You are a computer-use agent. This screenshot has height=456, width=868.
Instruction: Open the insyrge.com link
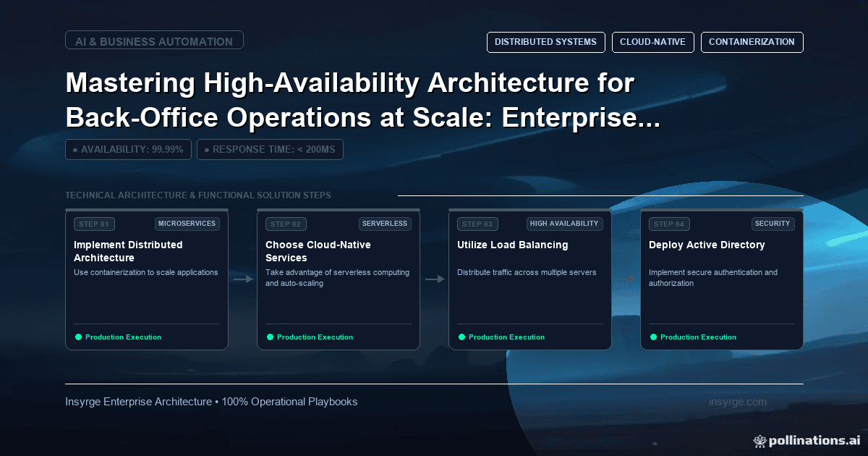click(x=738, y=402)
